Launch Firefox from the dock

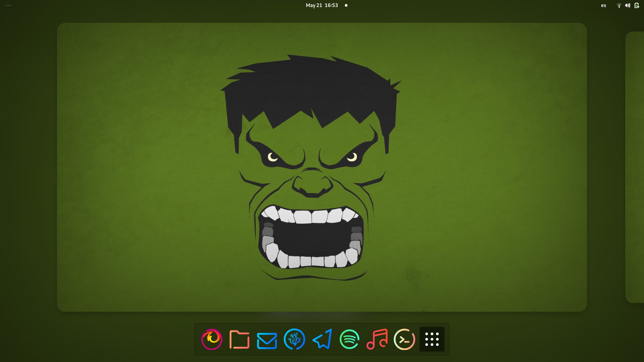(212, 339)
